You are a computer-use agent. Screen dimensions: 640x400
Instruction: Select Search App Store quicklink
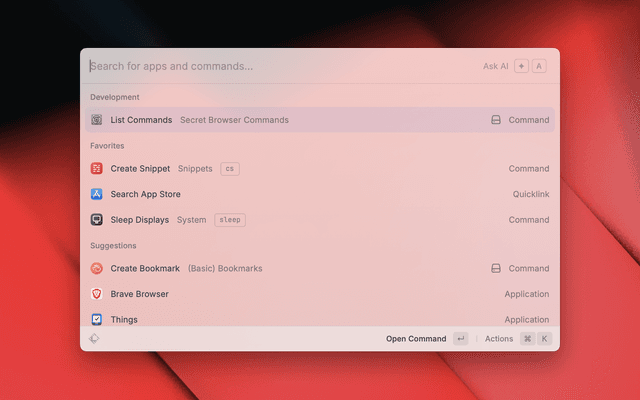320,194
